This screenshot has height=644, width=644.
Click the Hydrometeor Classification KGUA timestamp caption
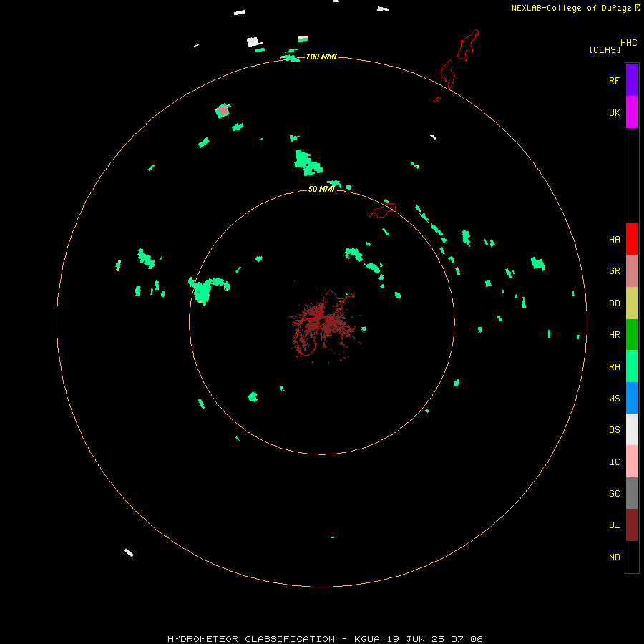tap(325, 639)
